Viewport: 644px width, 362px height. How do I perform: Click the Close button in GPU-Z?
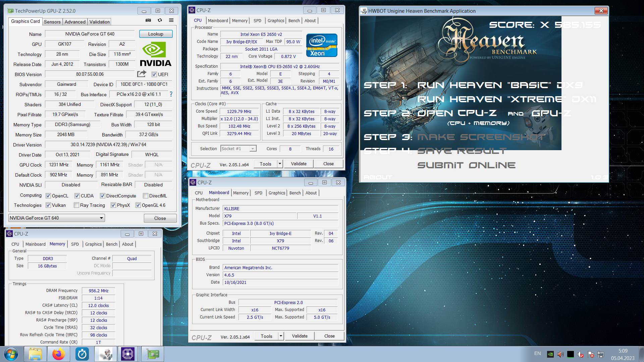click(160, 218)
